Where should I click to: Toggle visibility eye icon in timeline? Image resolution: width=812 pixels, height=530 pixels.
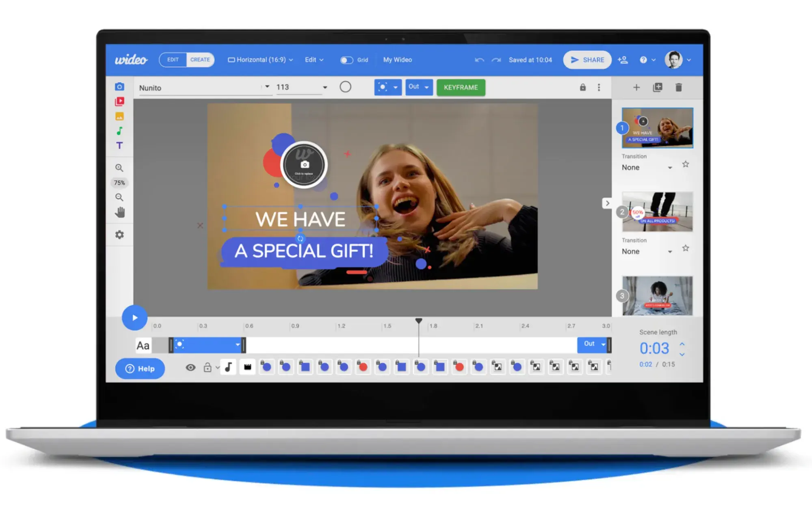(189, 368)
